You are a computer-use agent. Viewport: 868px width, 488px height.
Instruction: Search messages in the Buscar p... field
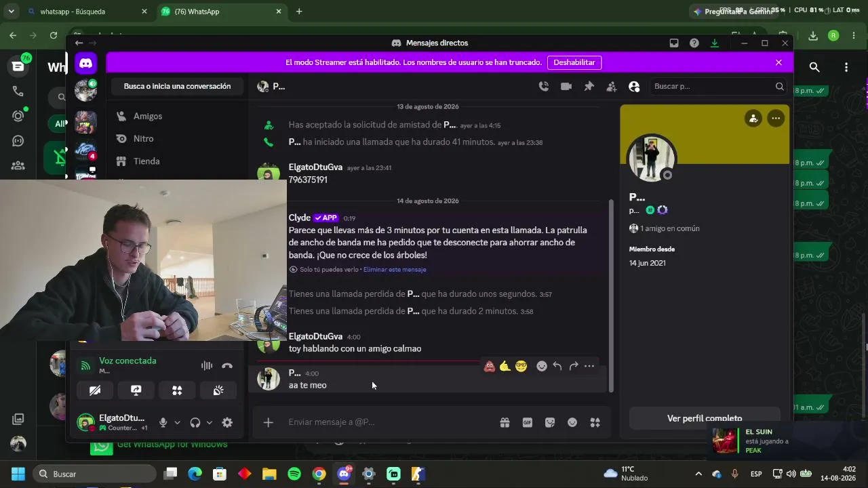tap(718, 86)
